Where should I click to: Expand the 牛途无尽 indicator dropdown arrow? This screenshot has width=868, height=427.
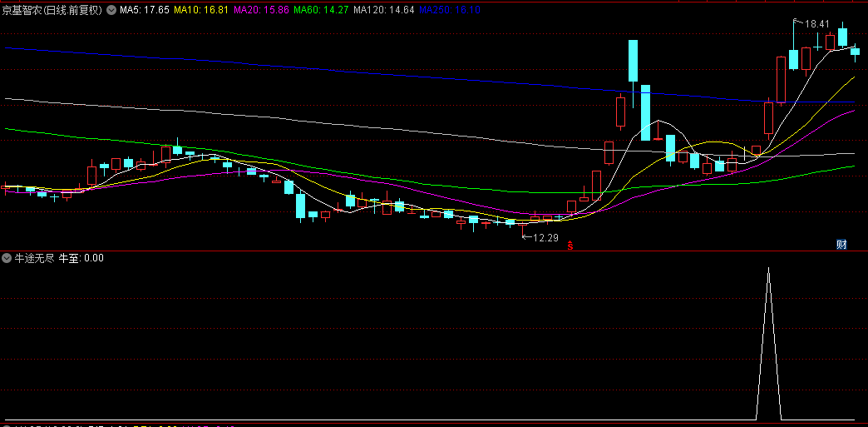(x=7, y=258)
